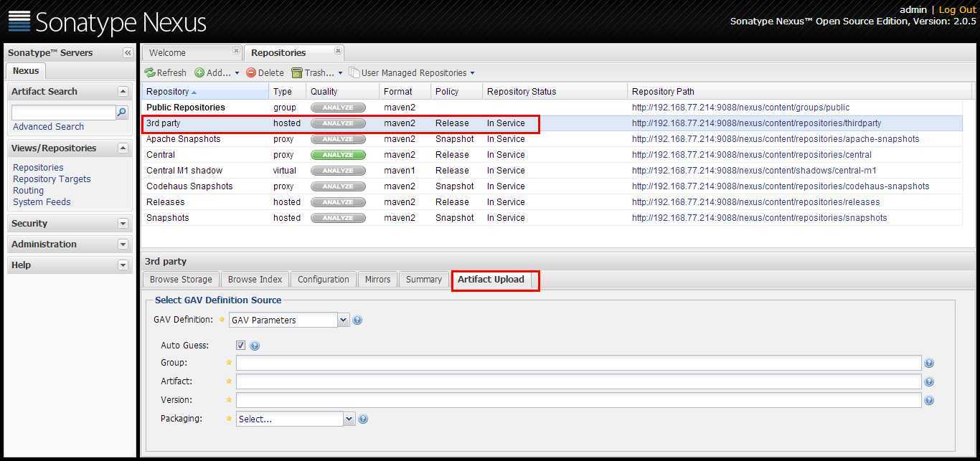Click help icon beside Auto Guess
Screen dimensions: 980x461
click(x=255, y=346)
